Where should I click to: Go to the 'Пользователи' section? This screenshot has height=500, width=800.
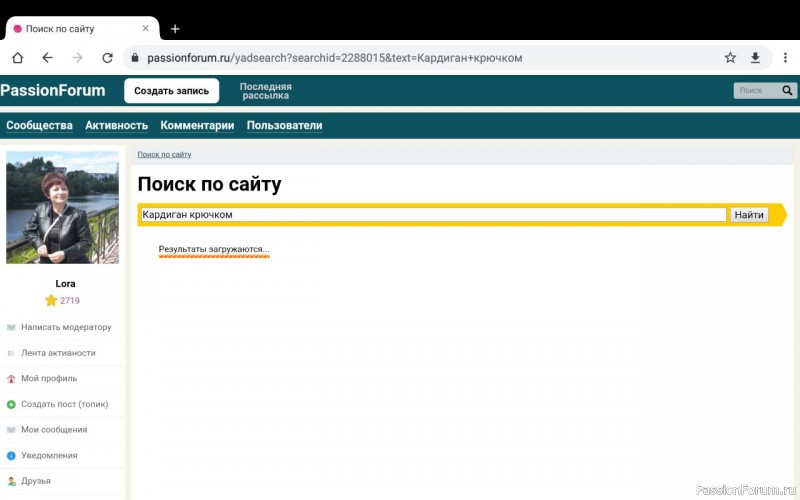click(284, 126)
